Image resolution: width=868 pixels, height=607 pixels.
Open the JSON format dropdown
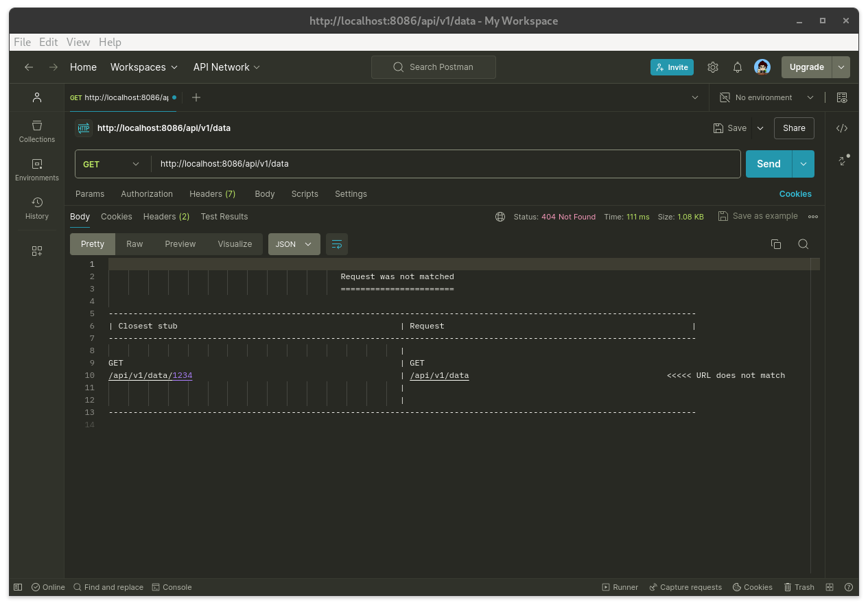pyautogui.click(x=294, y=244)
